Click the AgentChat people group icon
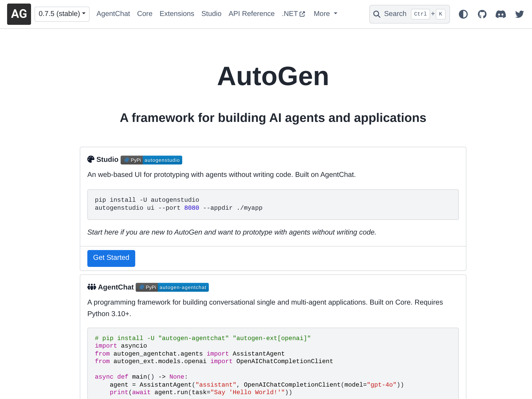 coord(91,287)
